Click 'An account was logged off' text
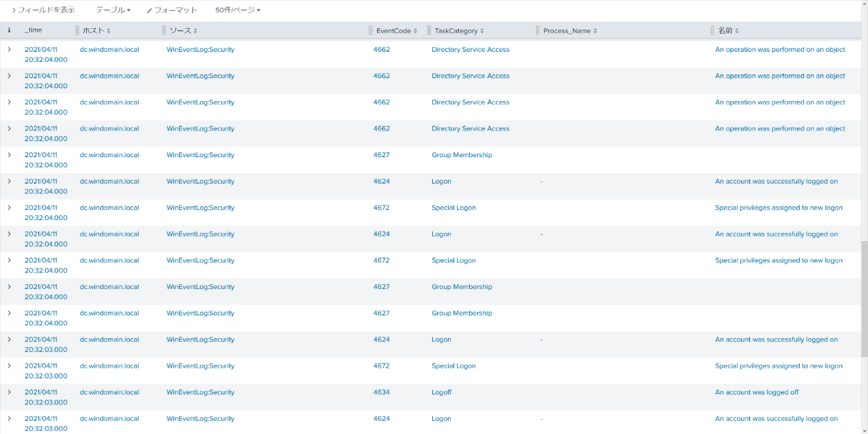 point(757,392)
